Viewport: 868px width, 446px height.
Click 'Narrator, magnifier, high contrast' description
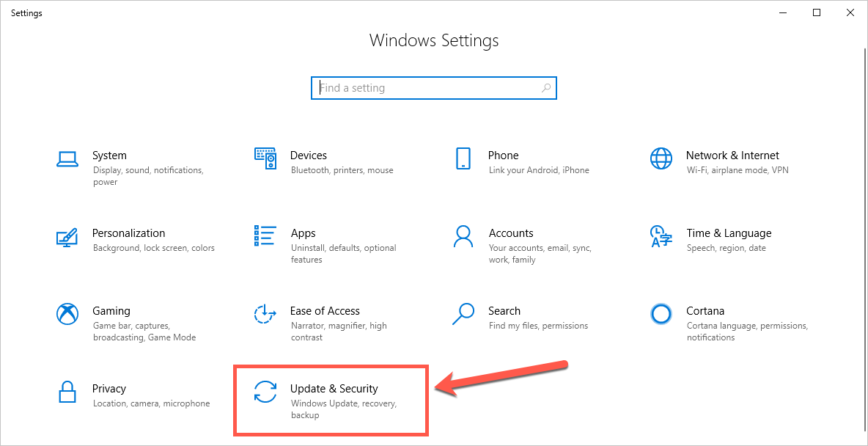tap(339, 332)
